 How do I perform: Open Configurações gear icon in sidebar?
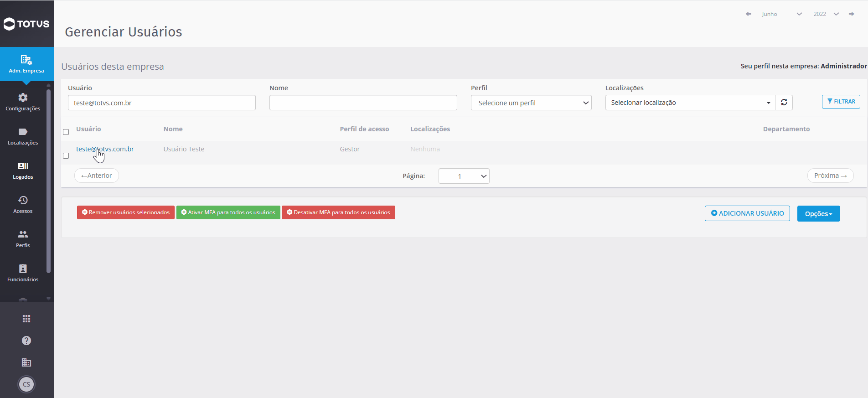pos(23,98)
